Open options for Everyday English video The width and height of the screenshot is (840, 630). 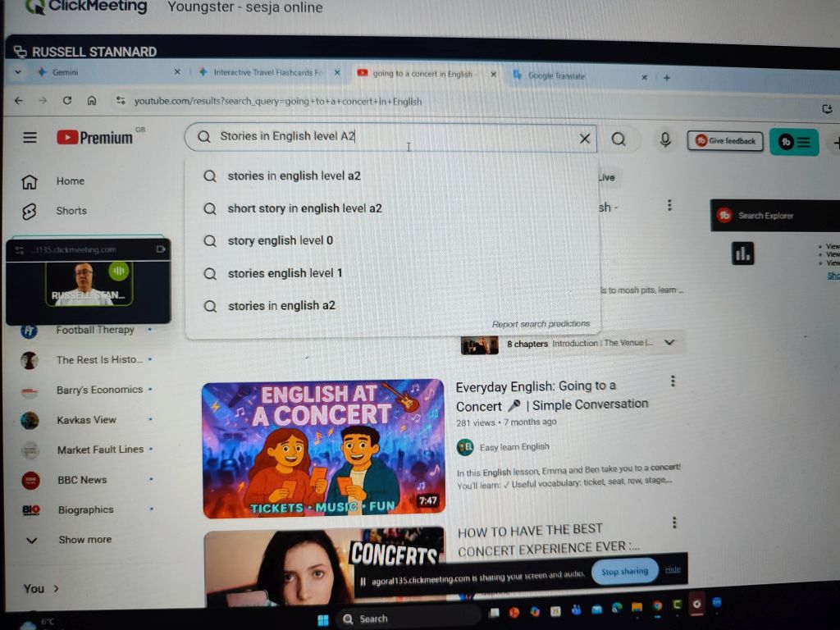pyautogui.click(x=673, y=381)
